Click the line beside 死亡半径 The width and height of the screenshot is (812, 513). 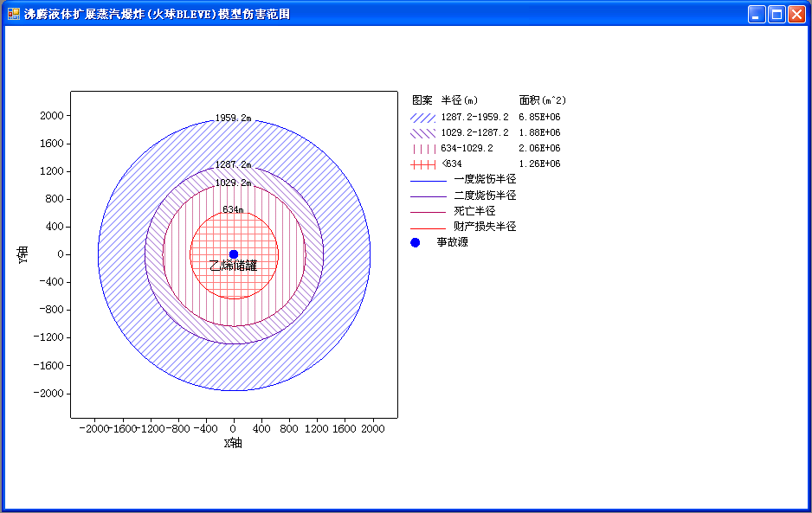pyautogui.click(x=429, y=212)
